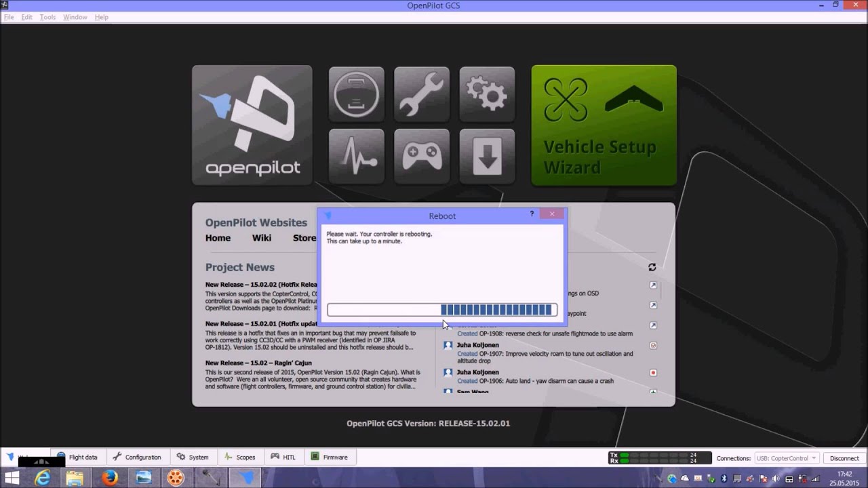Viewport: 868px width, 488px height.
Task: Open New Release 15.02 Ragin' Cajun headline
Action: (258, 363)
